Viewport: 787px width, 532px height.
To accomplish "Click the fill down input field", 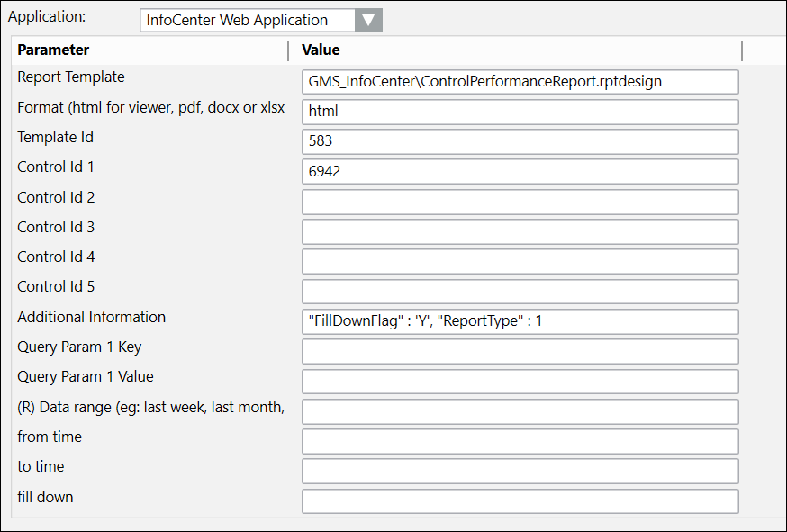I will 520,500.
